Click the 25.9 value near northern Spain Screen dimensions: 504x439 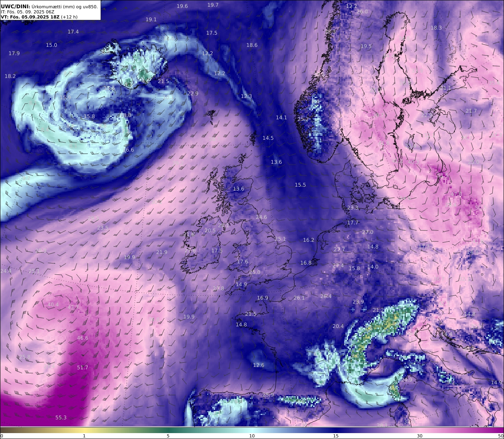(268, 395)
